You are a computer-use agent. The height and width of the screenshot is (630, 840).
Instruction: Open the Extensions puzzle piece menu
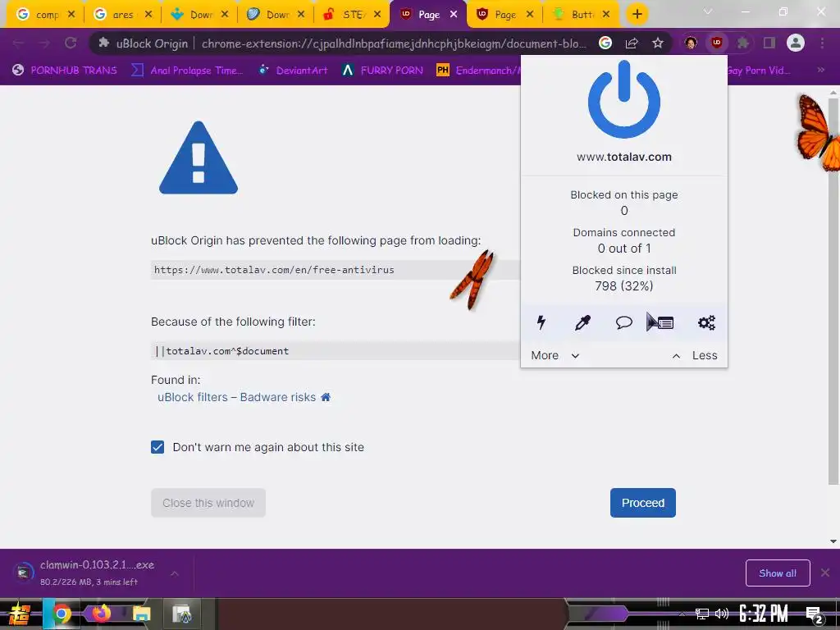point(742,43)
